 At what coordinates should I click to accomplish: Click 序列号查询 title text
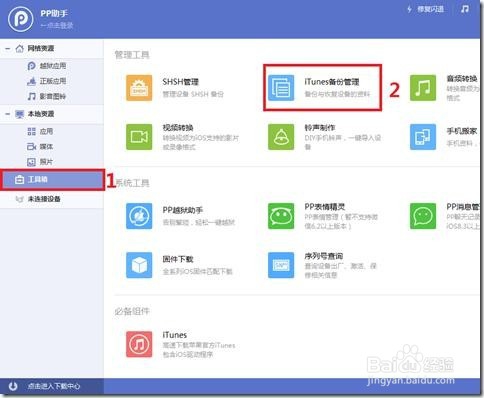click(324, 256)
